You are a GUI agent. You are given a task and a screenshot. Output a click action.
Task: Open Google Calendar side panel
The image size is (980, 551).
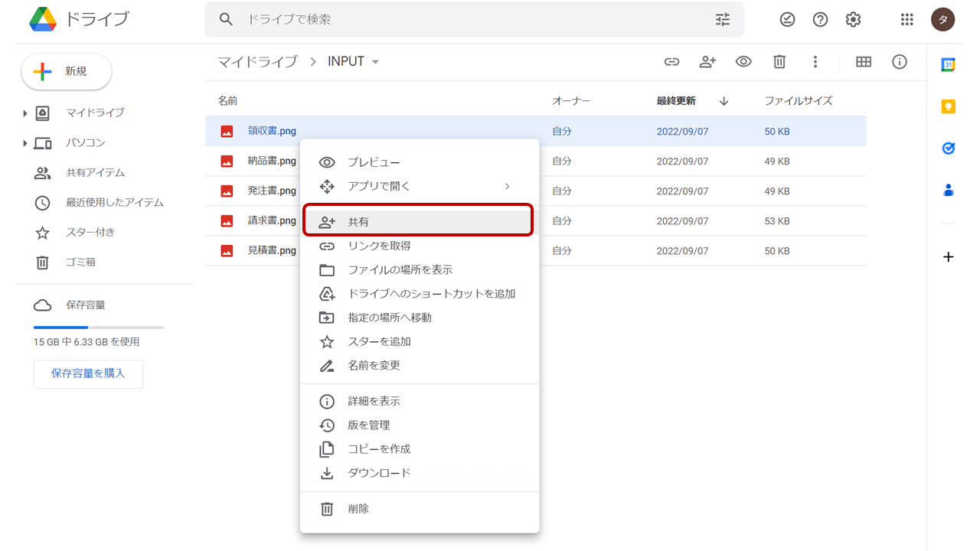click(x=948, y=65)
